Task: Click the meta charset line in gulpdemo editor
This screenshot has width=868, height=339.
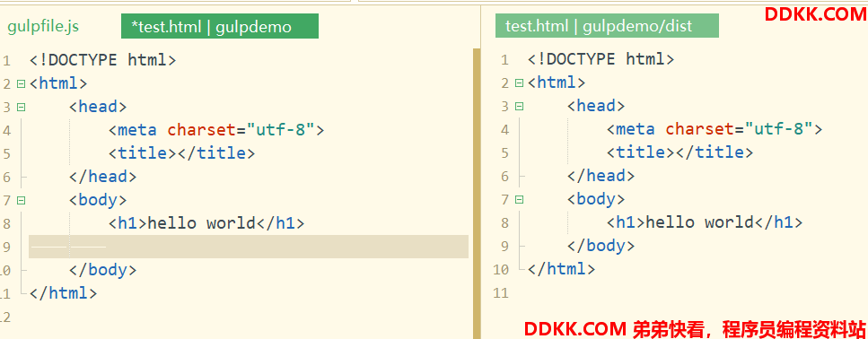Action: click(216, 131)
